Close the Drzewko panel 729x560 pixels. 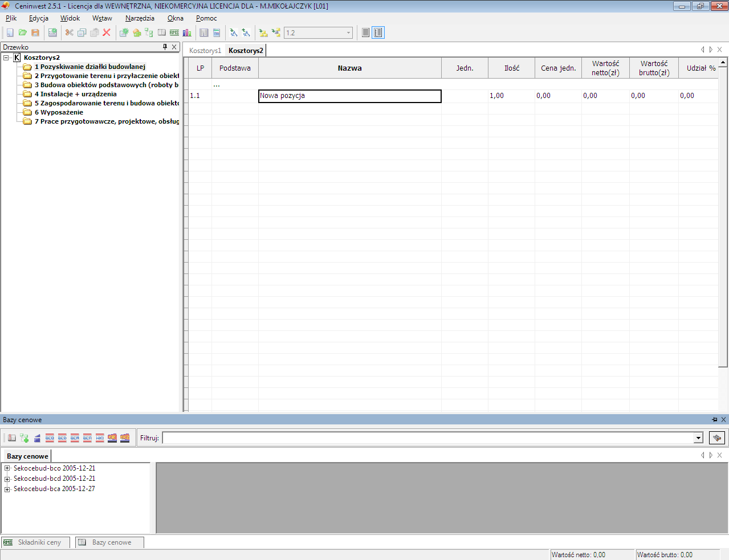pos(174,47)
